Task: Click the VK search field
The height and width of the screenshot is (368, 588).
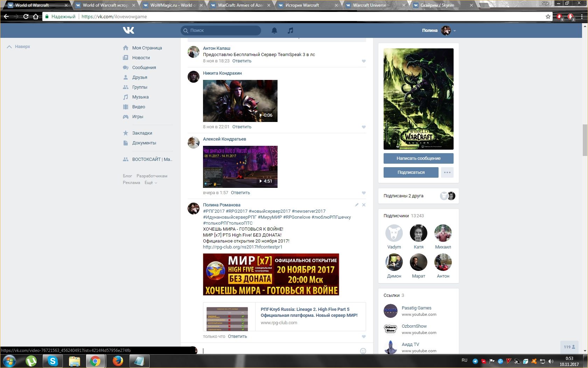Action: 221,30
